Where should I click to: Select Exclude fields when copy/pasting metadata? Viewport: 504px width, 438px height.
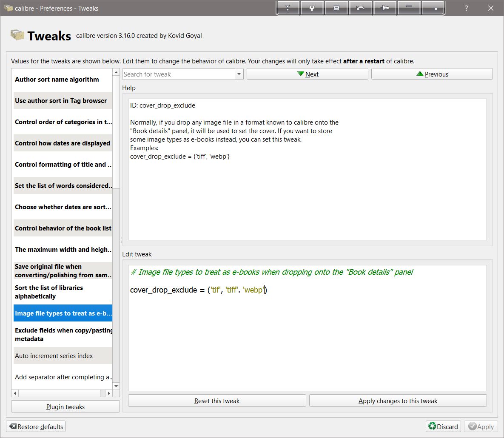[x=63, y=334]
